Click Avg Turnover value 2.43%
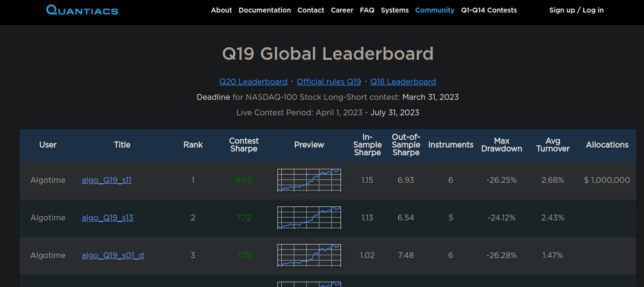Viewport: 644px width, 287px height. pos(553,218)
